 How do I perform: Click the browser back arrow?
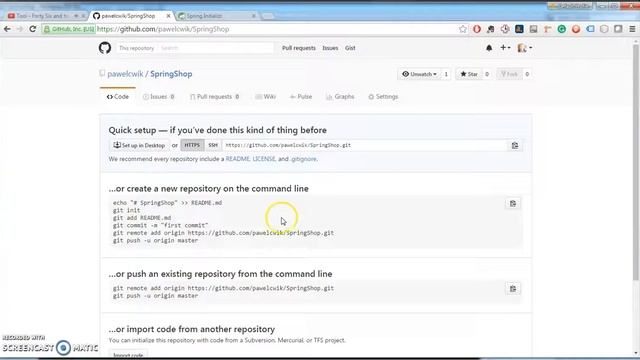tap(7, 29)
